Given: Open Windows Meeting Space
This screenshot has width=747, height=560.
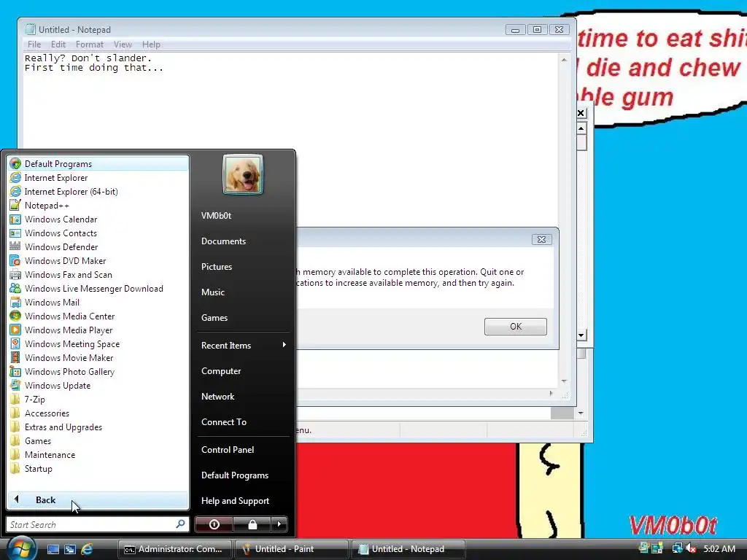Looking at the screenshot, I should point(98,344).
